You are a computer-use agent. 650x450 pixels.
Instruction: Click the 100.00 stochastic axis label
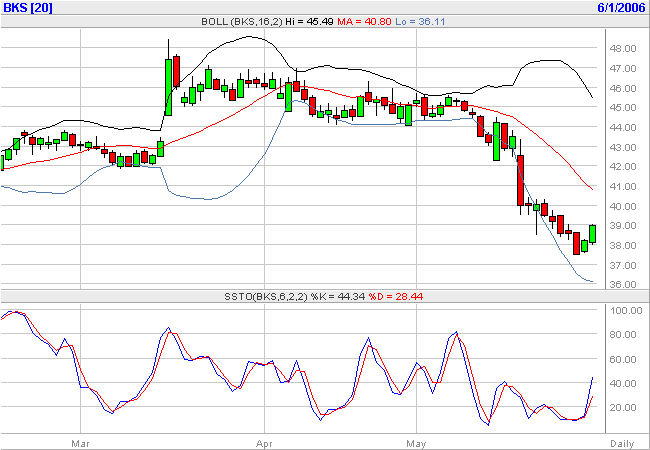[625, 311]
